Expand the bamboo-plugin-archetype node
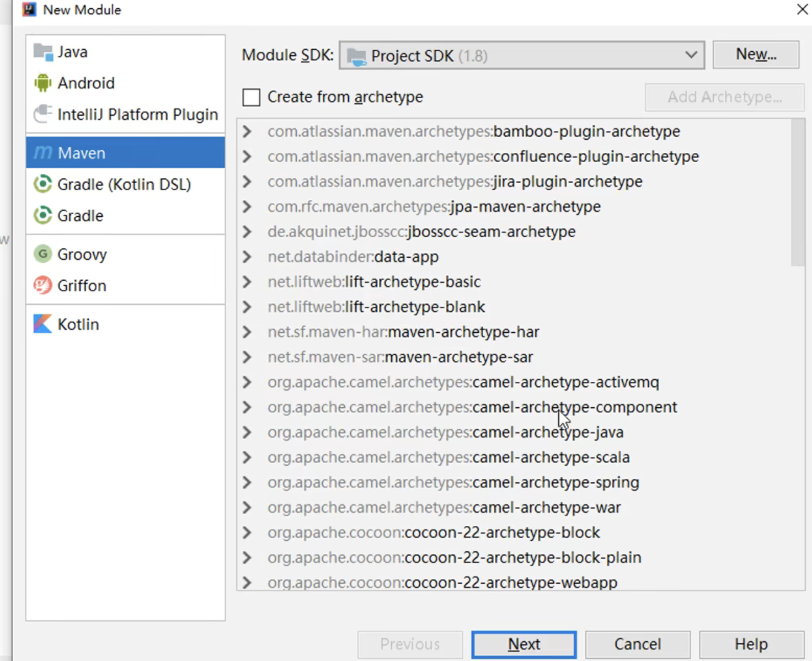 point(247,131)
